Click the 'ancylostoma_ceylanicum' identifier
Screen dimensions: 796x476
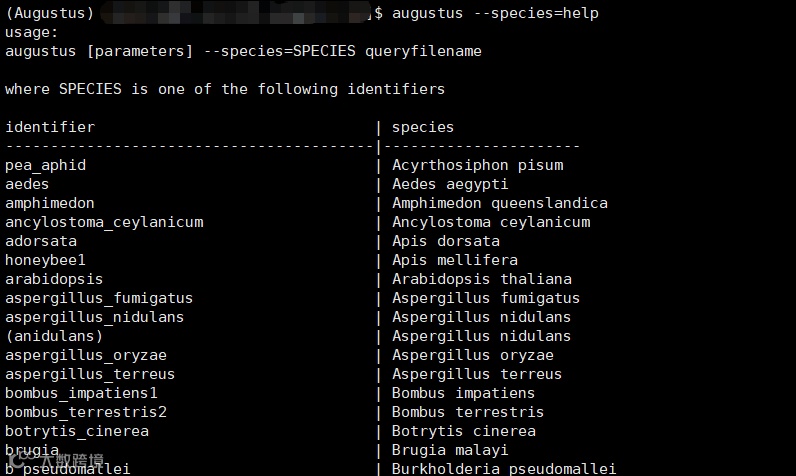coord(104,222)
